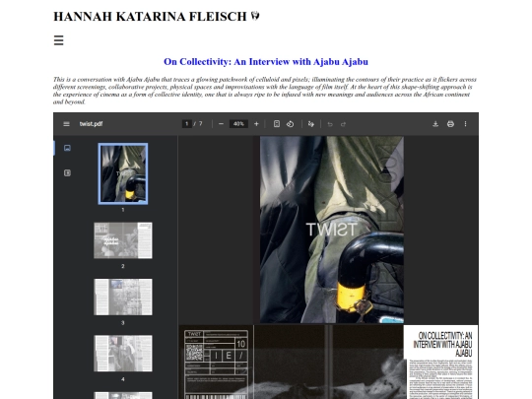Click the TWIST cover page image
The width and height of the screenshot is (532, 399).
coord(332,230)
